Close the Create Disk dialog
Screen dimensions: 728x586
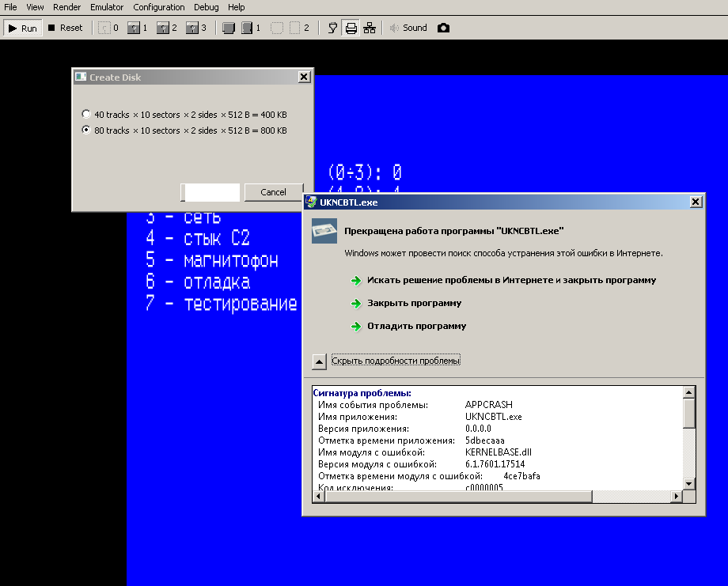coord(304,77)
